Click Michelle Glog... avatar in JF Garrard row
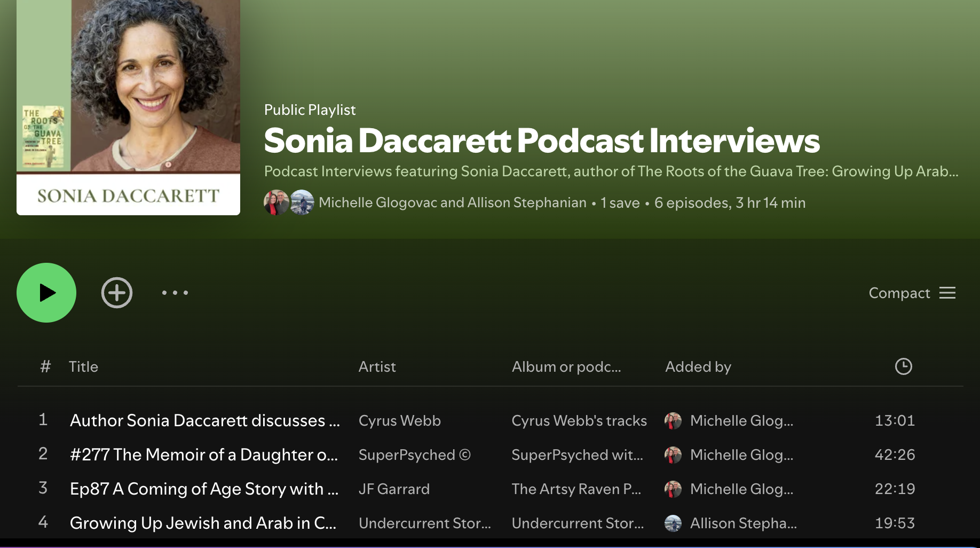The height and width of the screenshot is (548, 980). point(673,489)
